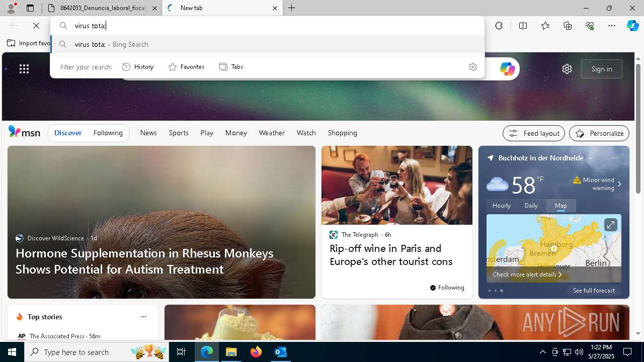Open Settings and more menu
Viewport: 644px width, 362px height.
[612, 26]
